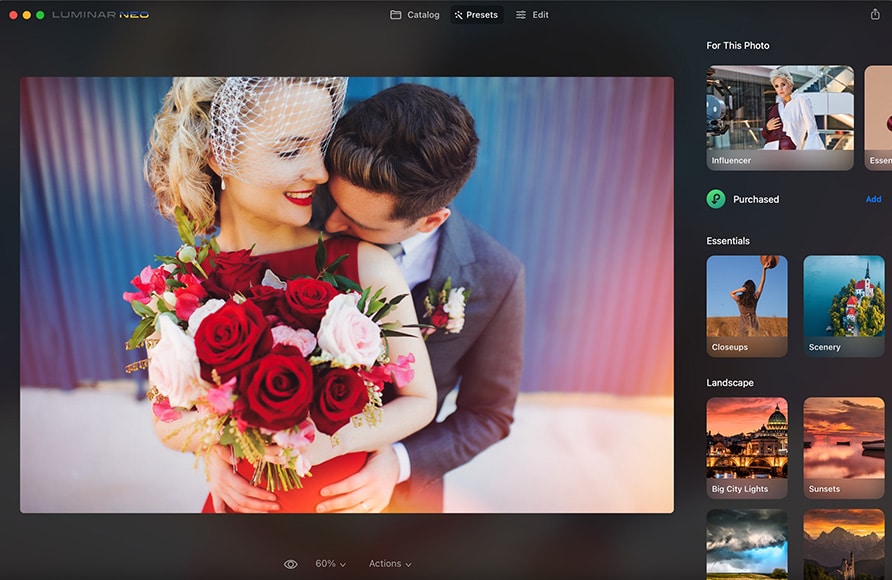Click the wedding photo in the main canvas
892x580 pixels.
click(346, 295)
